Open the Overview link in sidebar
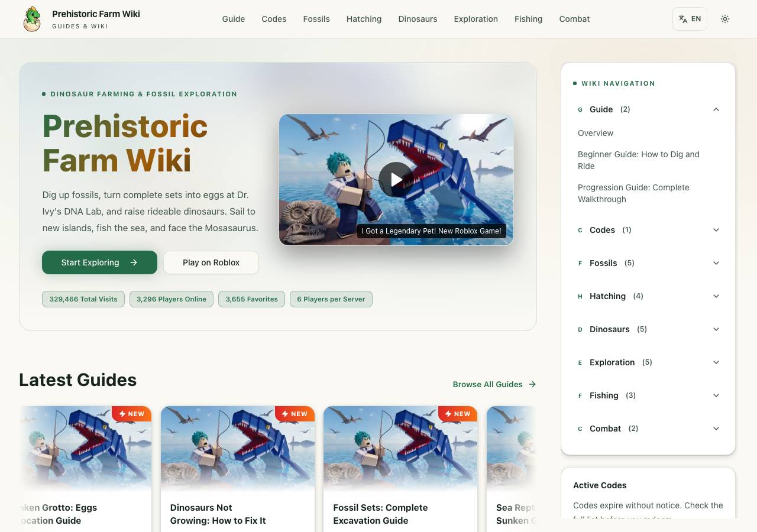The width and height of the screenshot is (757, 532). point(596,133)
